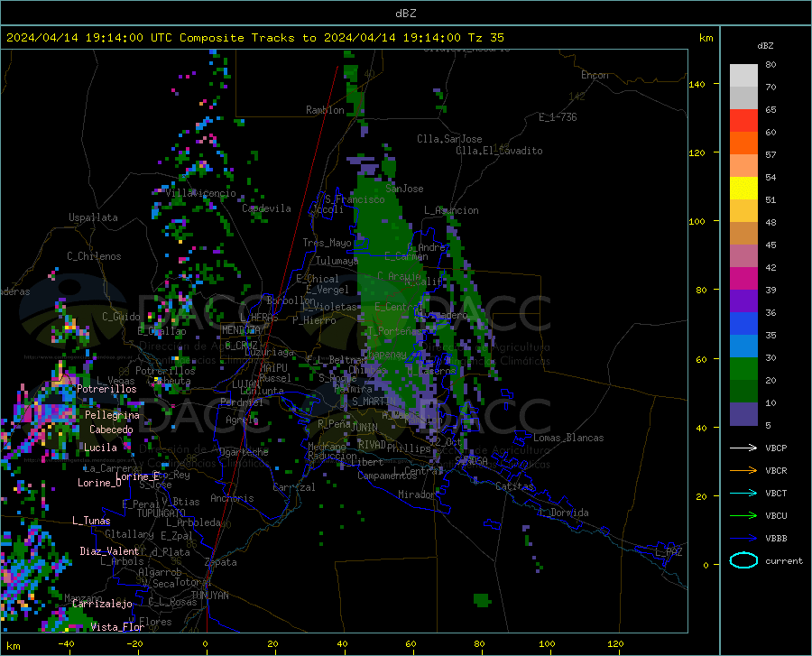Click the 'Carrizalejo' map label
This screenshot has width=812, height=656.
[102, 604]
